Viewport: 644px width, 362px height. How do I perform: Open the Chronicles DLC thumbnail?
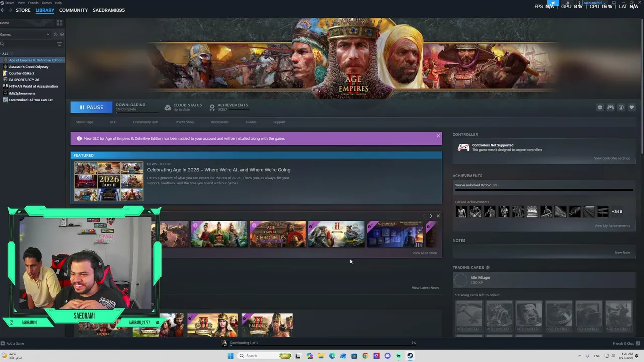(x=278, y=234)
